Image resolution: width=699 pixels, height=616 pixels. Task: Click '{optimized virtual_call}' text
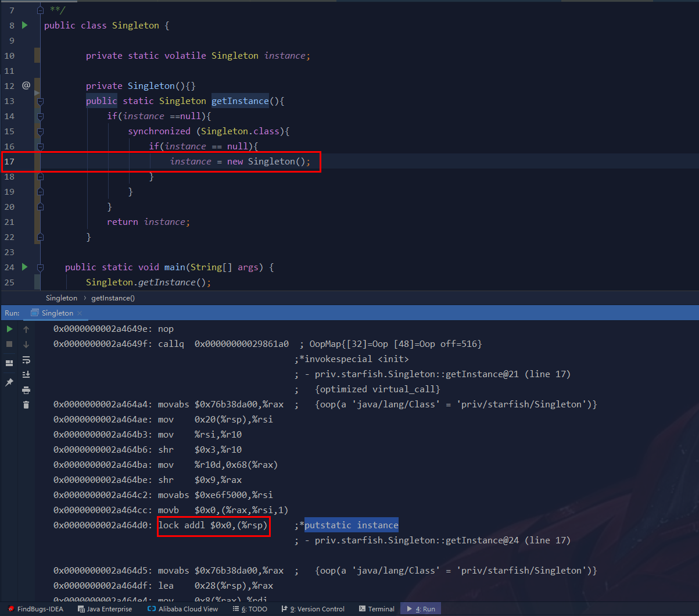coord(378,389)
